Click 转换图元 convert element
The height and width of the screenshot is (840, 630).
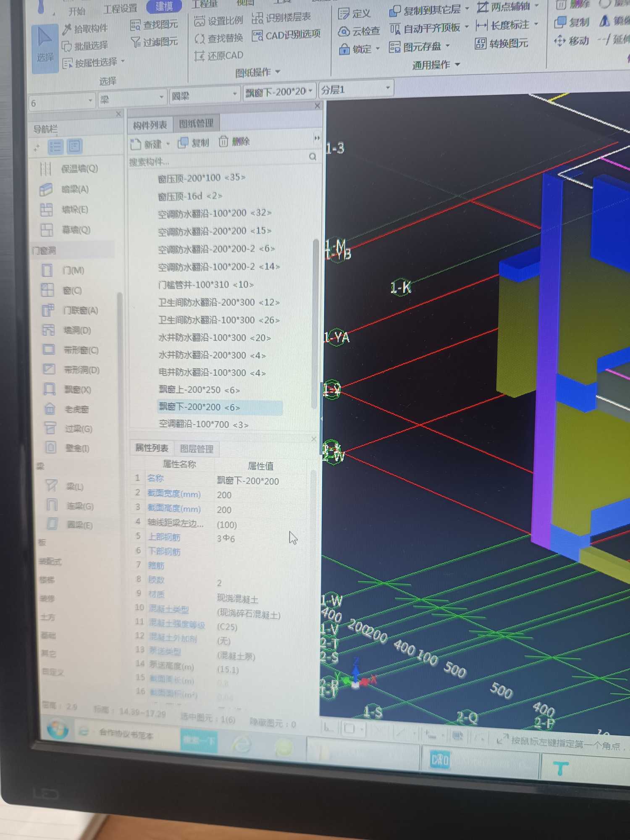pos(501,43)
